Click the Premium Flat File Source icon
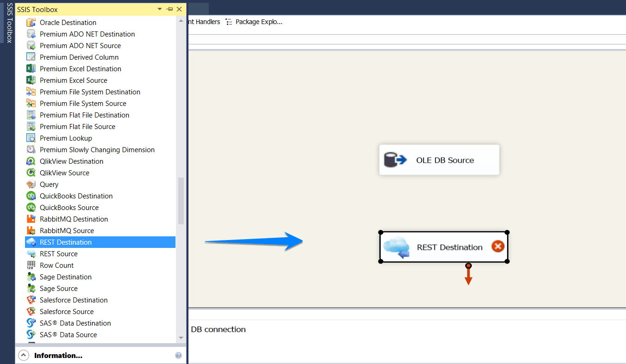 pos(31,126)
